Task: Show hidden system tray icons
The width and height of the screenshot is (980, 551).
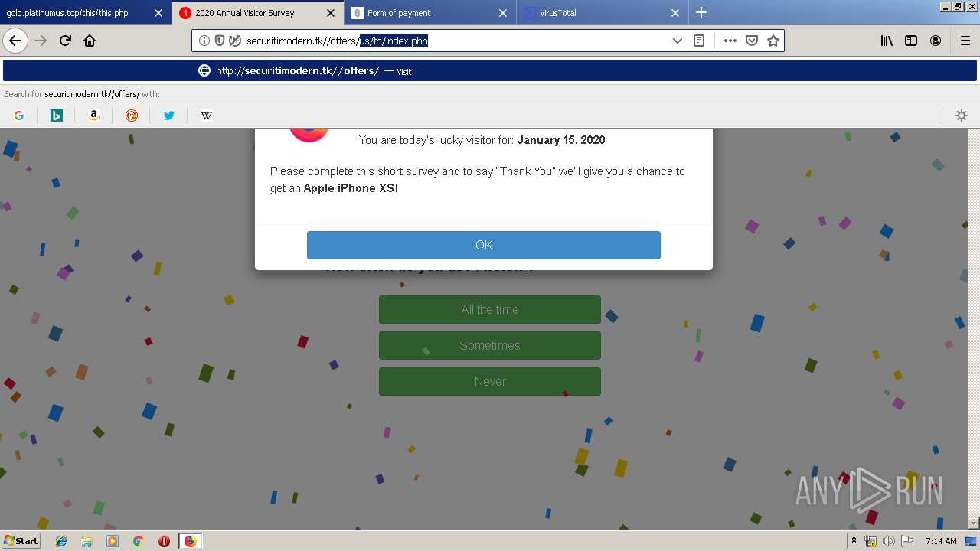Action: (854, 541)
